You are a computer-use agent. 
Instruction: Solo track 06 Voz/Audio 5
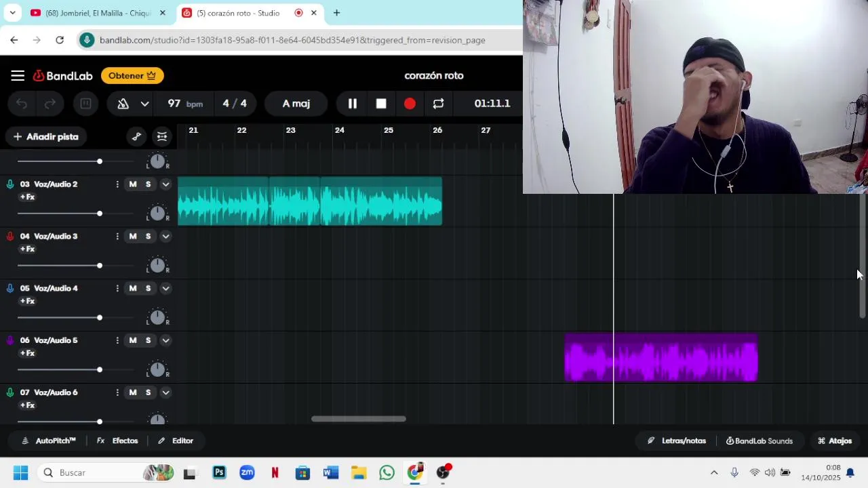(148, 340)
